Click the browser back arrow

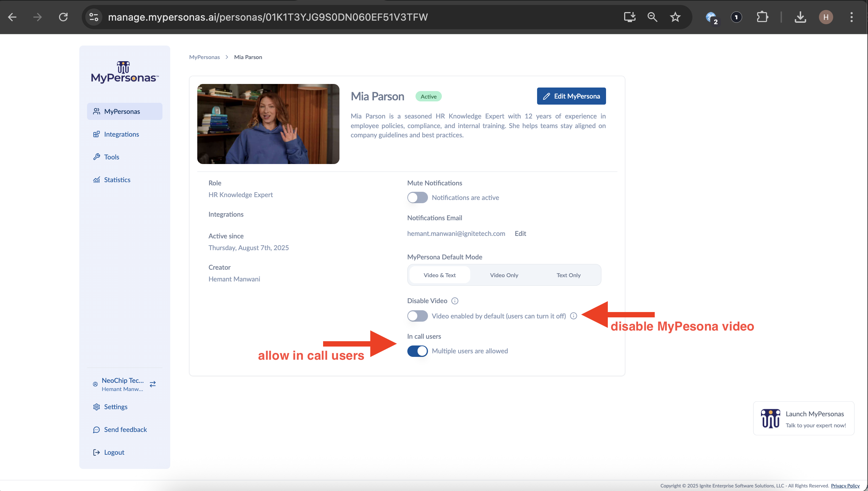click(x=12, y=17)
